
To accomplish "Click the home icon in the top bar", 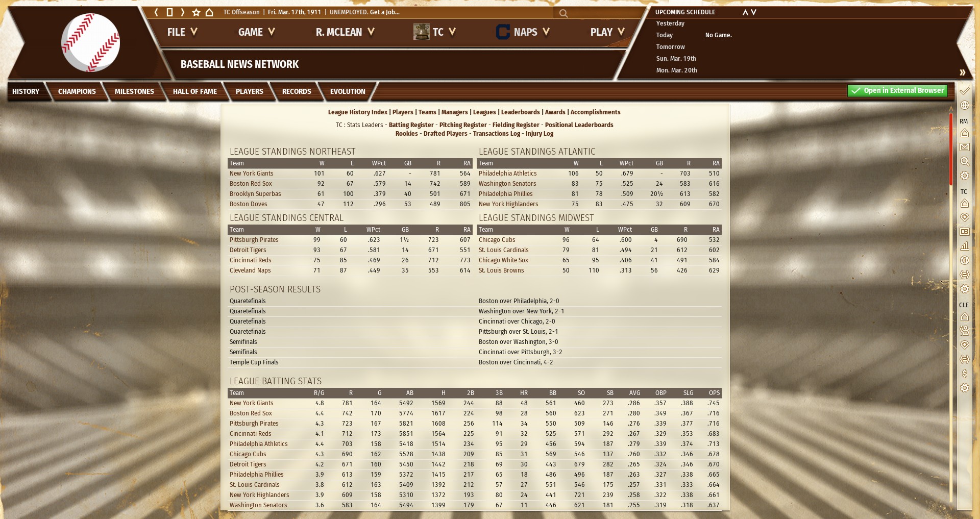I will (x=209, y=12).
